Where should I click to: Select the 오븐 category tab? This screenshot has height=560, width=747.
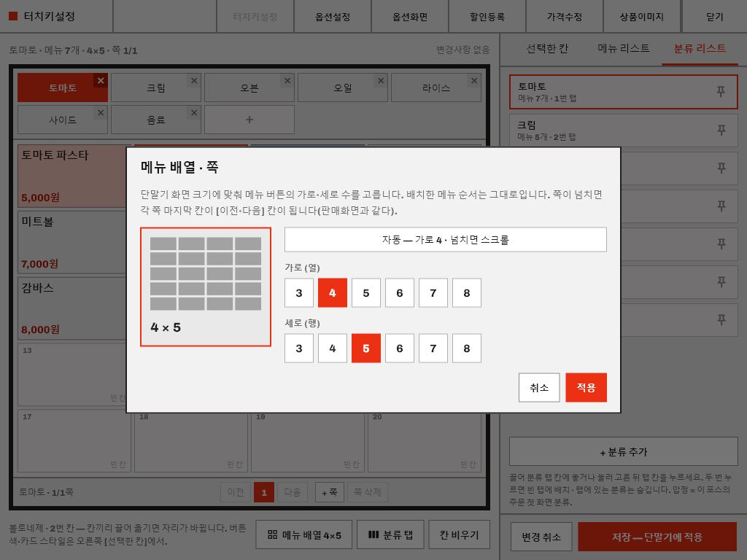pyautogui.click(x=249, y=87)
